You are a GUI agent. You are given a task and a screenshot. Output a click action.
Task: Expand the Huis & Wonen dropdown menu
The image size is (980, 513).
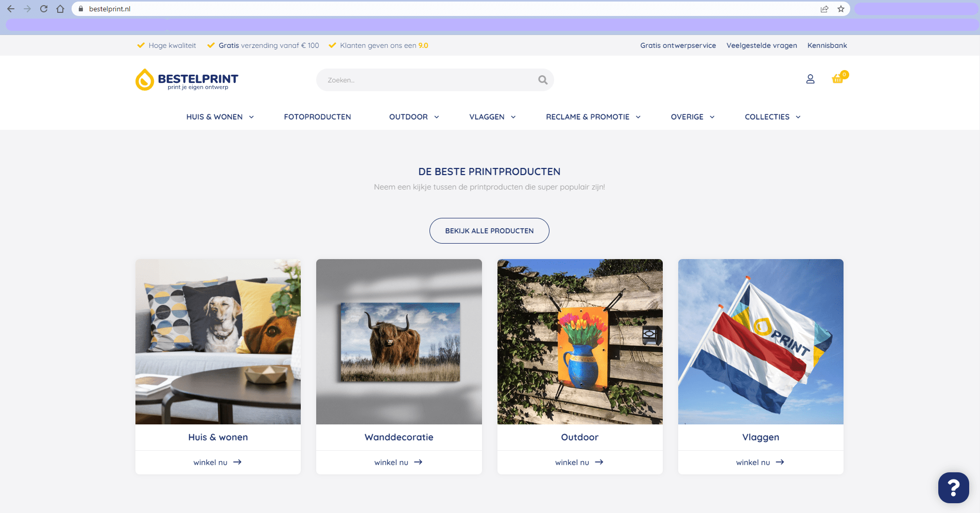tap(220, 117)
